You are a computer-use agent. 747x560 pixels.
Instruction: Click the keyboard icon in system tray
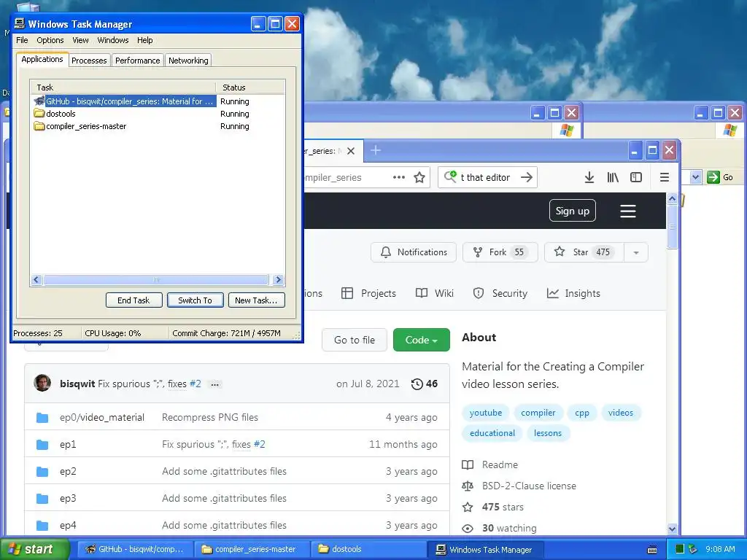click(x=652, y=550)
